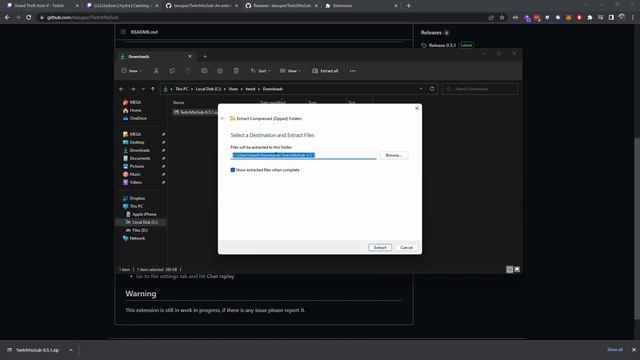Open Browse... to choose destination folder
Screen dimensions: 640x360
pos(393,155)
